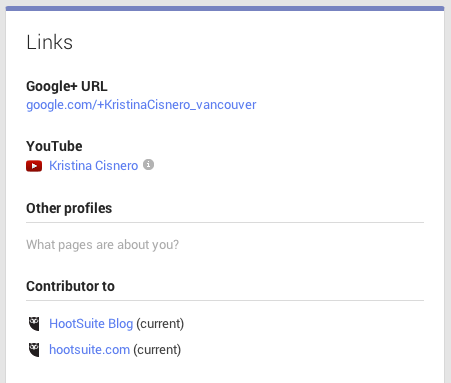The image size is (451, 383).
Task: Select the 'Other profiles' heading
Action: pos(69,208)
